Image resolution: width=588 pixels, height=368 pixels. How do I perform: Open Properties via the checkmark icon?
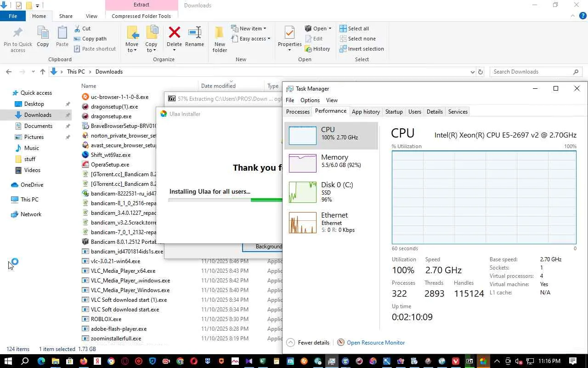(x=289, y=32)
